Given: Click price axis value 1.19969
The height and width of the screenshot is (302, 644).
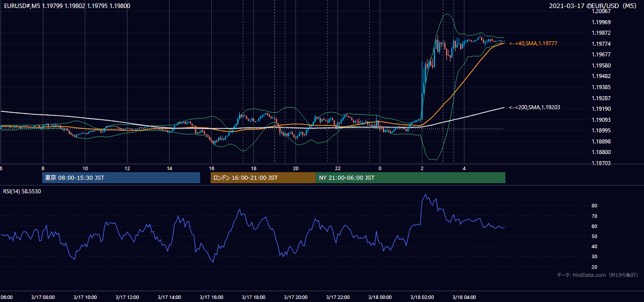Looking at the screenshot, I should pyautogui.click(x=601, y=22).
